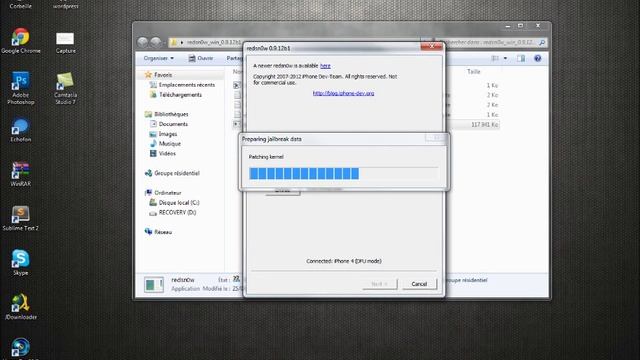Maximize the Explorer window
640x360 pixels.
(x=520, y=26)
